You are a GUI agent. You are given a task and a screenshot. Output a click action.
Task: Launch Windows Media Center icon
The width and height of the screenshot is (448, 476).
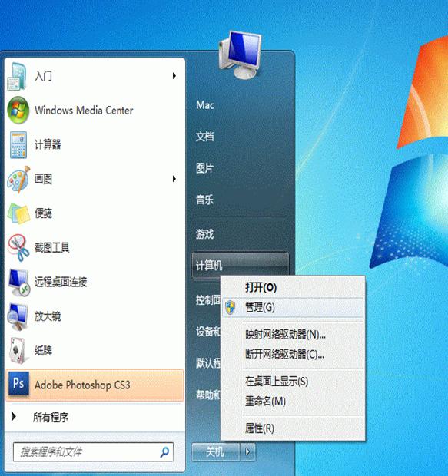pyautogui.click(x=18, y=110)
